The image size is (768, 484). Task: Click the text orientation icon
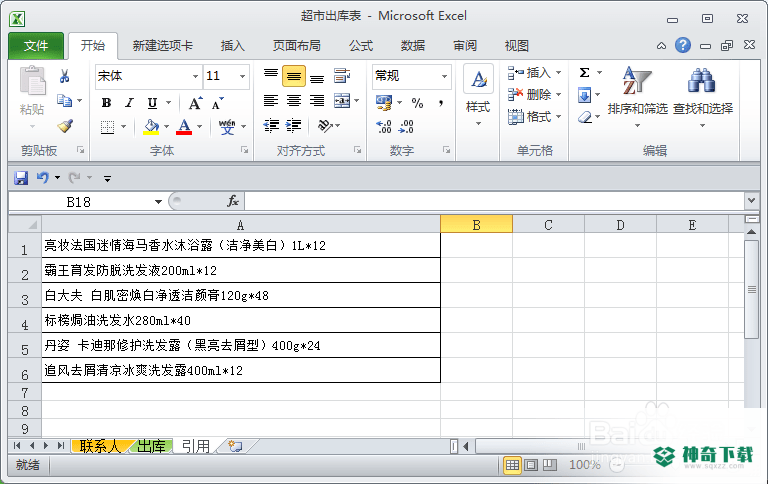(325, 126)
